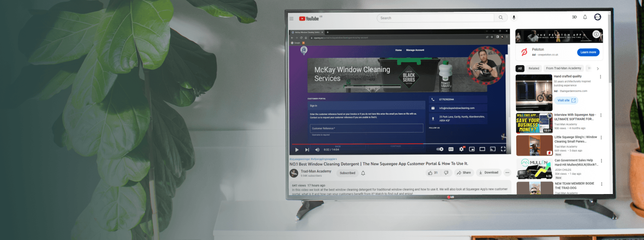Image resolution: width=644 pixels, height=240 pixels.
Task: Seek along the red video progress bar
Action: coord(357,144)
